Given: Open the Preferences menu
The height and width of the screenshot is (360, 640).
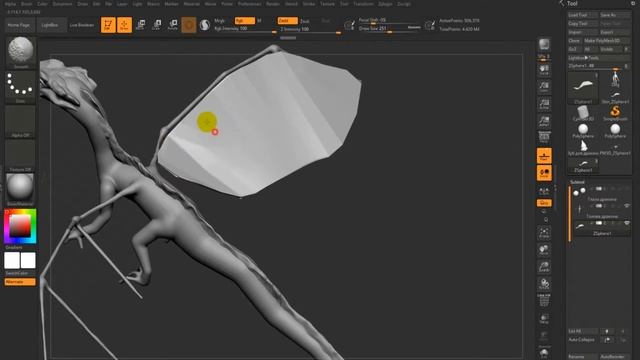Looking at the screenshot, I should tap(249, 4).
